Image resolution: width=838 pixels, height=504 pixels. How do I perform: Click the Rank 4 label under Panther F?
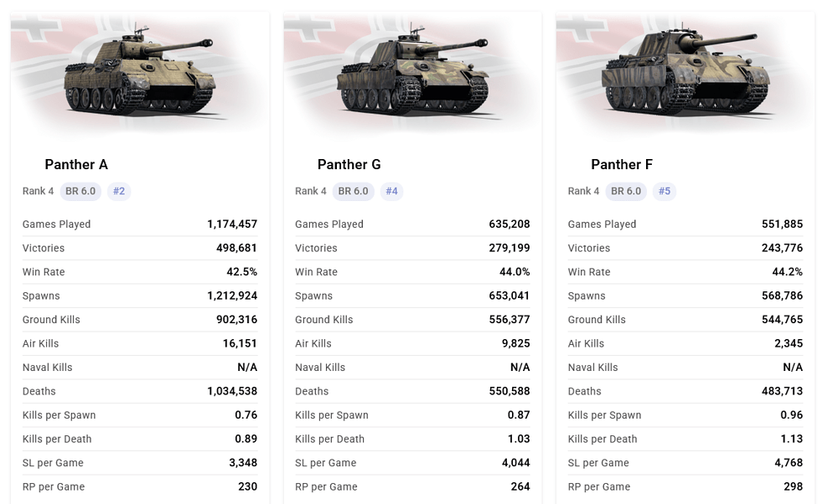pos(583,191)
